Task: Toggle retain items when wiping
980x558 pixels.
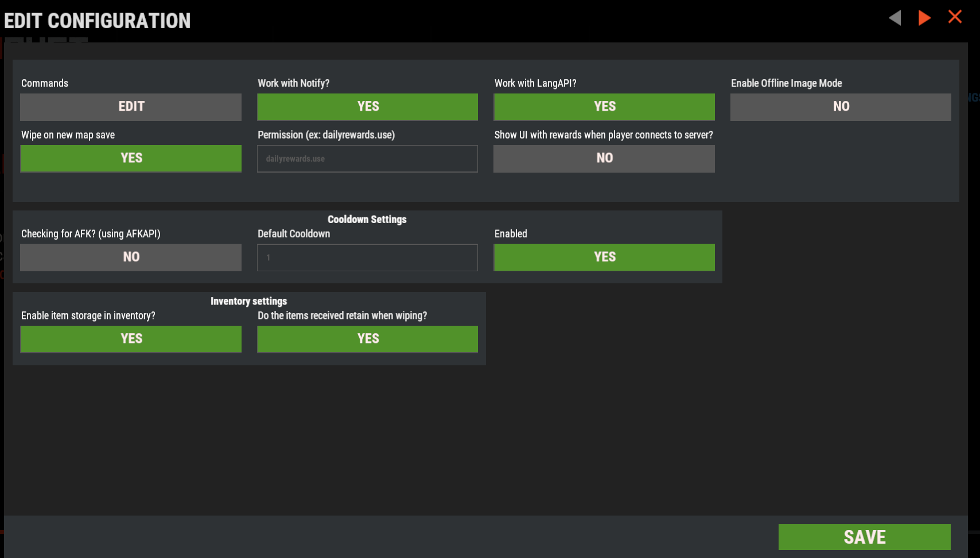Action: click(x=367, y=339)
